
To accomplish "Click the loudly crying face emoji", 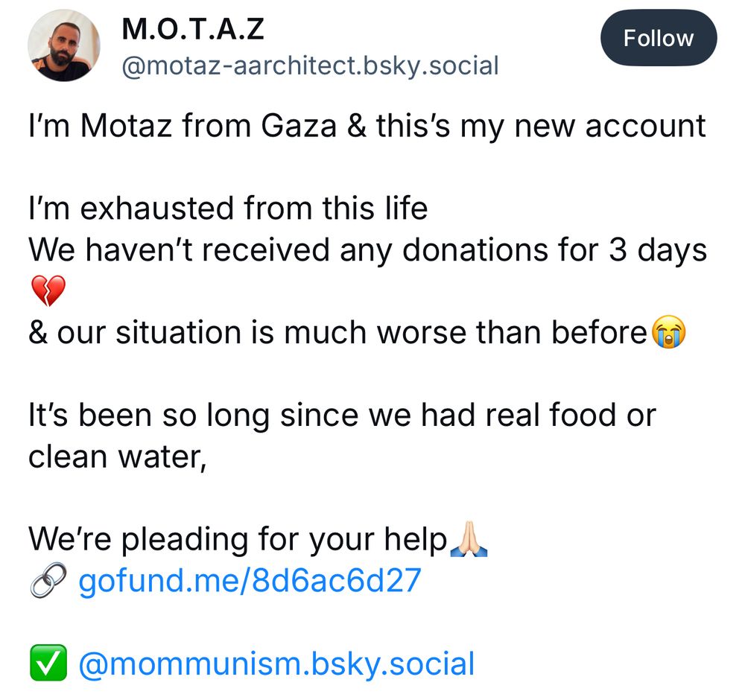I will tap(668, 333).
